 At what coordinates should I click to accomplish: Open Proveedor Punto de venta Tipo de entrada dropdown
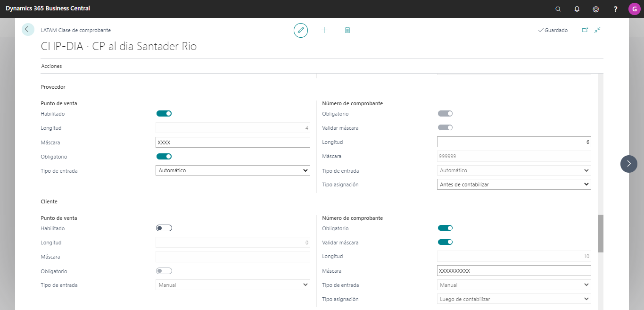[x=233, y=170]
